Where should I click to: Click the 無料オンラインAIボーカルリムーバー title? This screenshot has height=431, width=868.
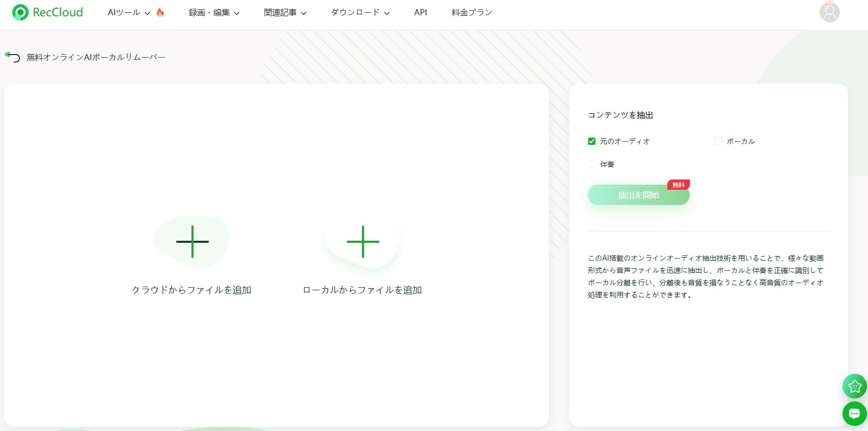(x=96, y=57)
